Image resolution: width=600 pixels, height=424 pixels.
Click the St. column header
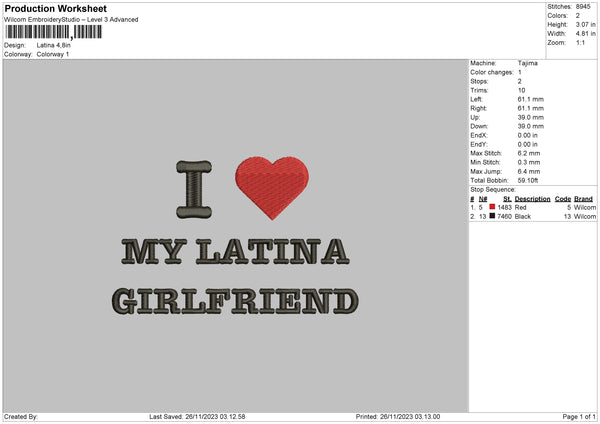coord(508,199)
